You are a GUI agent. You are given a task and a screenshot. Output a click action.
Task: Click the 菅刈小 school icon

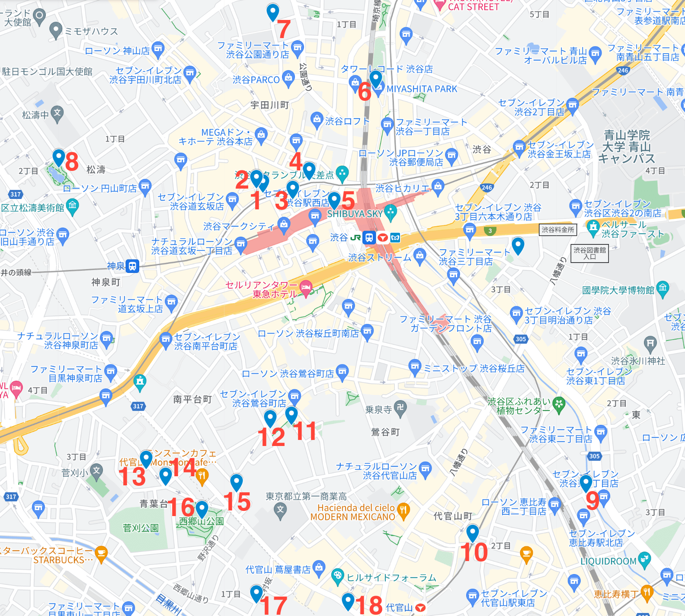pyautogui.click(x=96, y=472)
